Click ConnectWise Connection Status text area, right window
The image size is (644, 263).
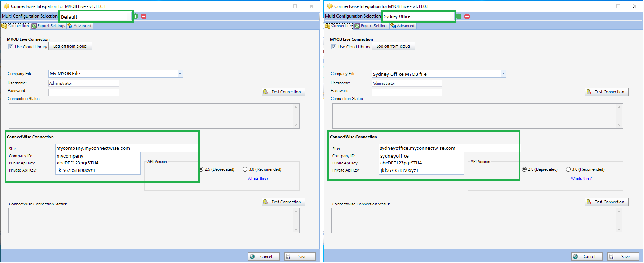coord(477,220)
